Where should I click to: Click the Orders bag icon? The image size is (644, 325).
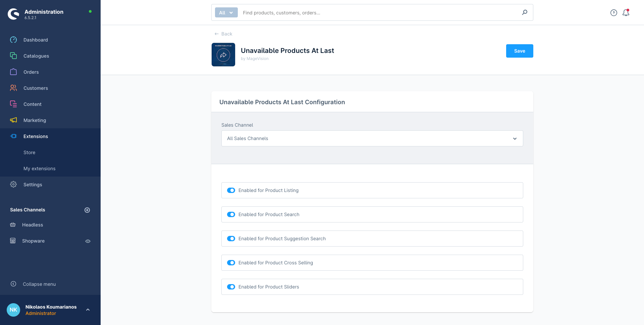[x=13, y=72]
